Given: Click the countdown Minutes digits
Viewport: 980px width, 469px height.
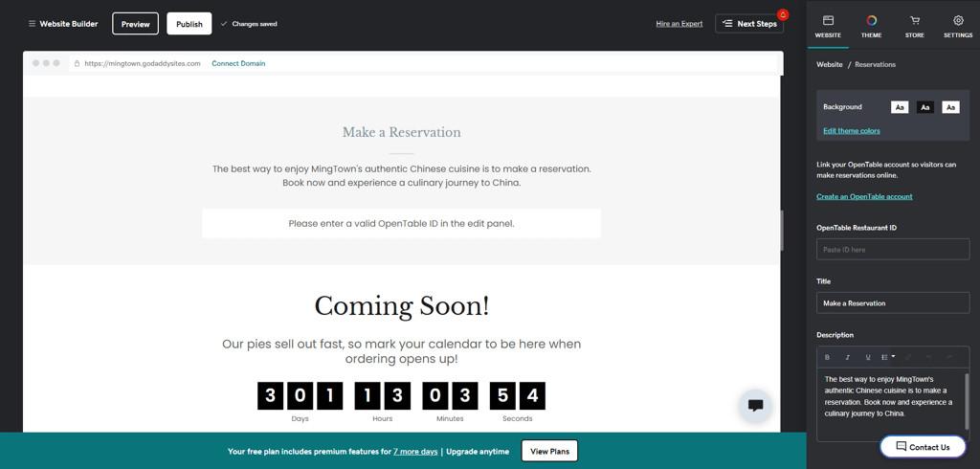Looking at the screenshot, I should pyautogui.click(x=450, y=396).
